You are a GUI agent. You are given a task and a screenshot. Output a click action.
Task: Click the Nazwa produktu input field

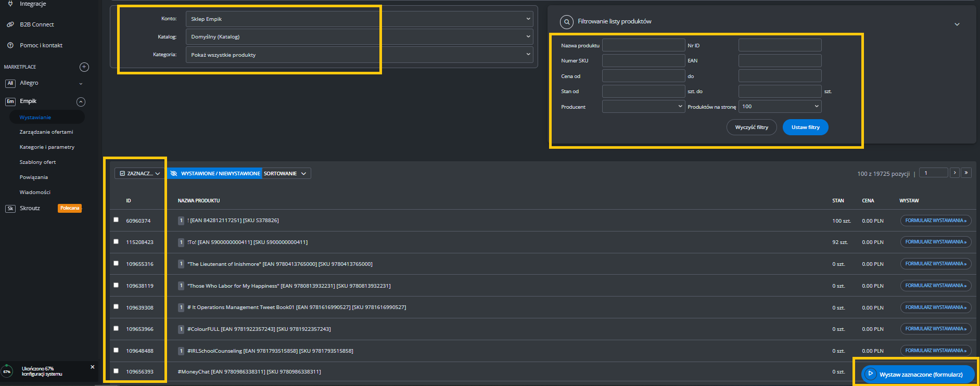pos(643,45)
